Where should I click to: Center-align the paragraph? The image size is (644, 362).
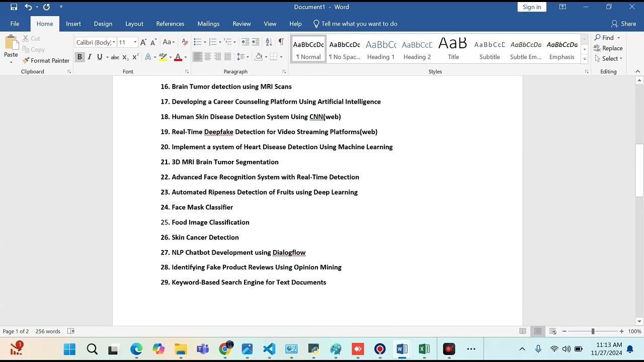click(x=207, y=57)
